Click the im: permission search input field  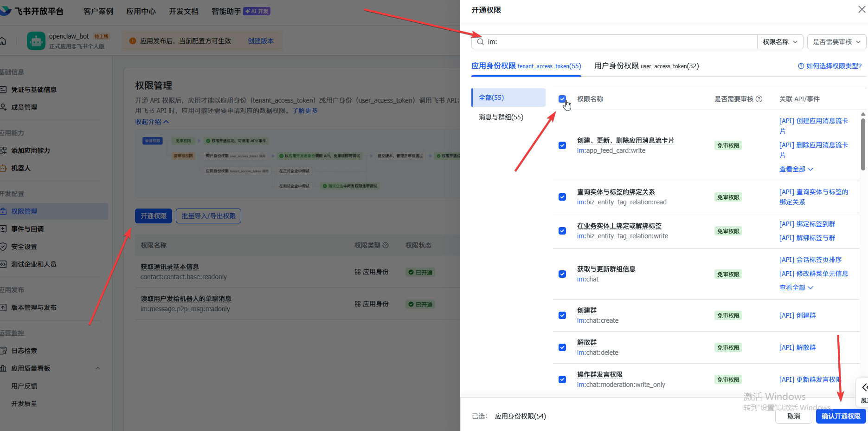[617, 42]
